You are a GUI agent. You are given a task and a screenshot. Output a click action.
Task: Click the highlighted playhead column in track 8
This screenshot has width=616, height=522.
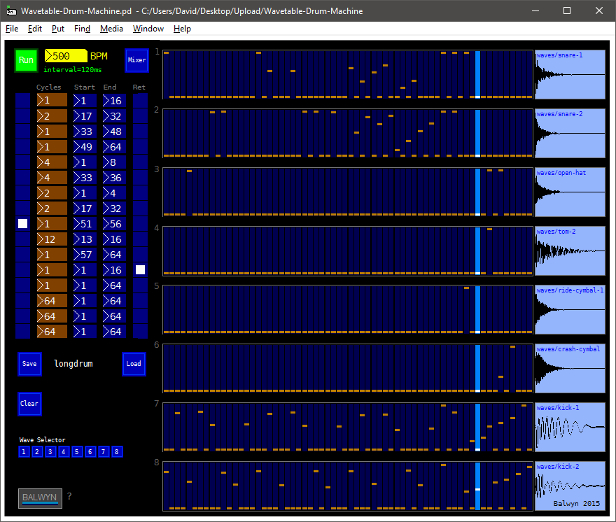tap(477, 486)
